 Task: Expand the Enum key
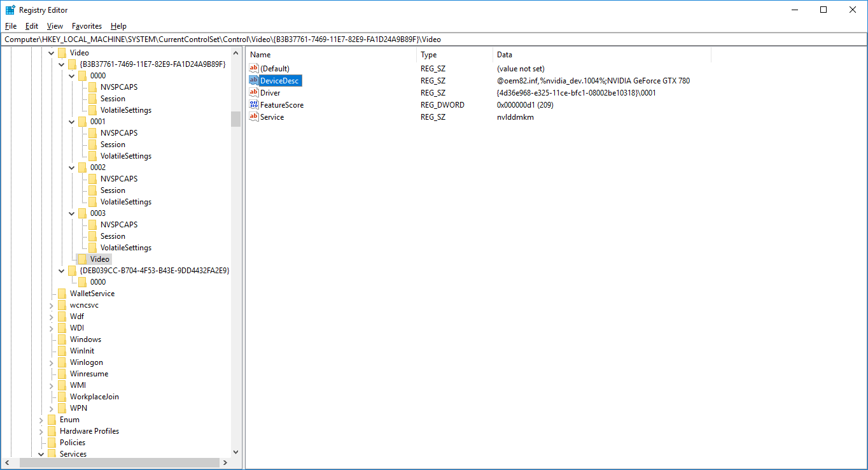click(41, 420)
